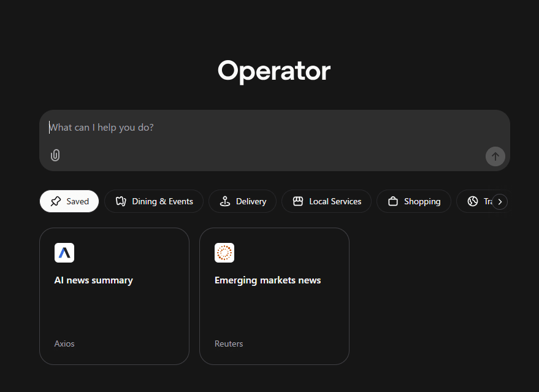Click the Axios logo icon
Image resolution: width=539 pixels, height=392 pixels.
(x=64, y=253)
